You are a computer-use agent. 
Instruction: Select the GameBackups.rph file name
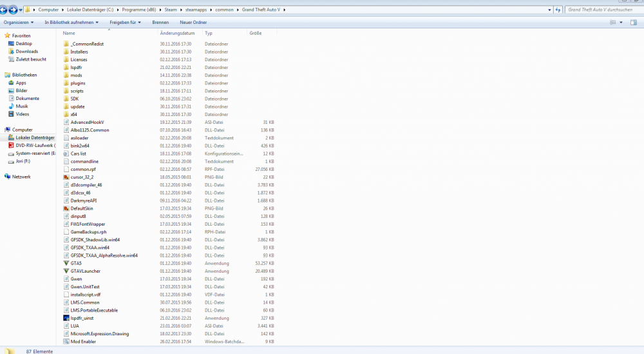click(88, 232)
